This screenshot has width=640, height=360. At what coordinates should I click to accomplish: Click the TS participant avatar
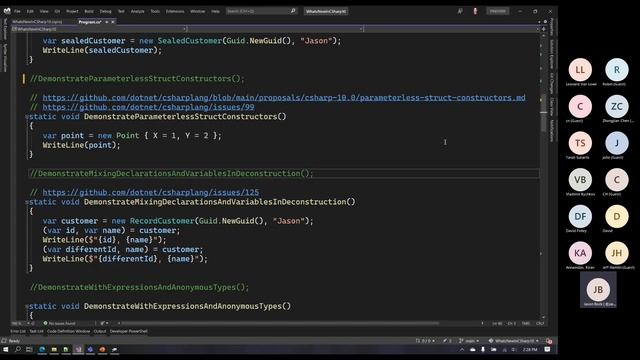click(580, 143)
